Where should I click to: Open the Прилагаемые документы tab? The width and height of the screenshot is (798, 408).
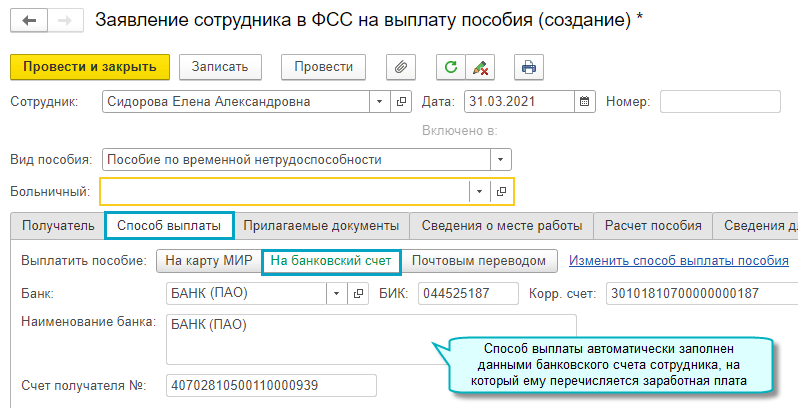pos(321,226)
